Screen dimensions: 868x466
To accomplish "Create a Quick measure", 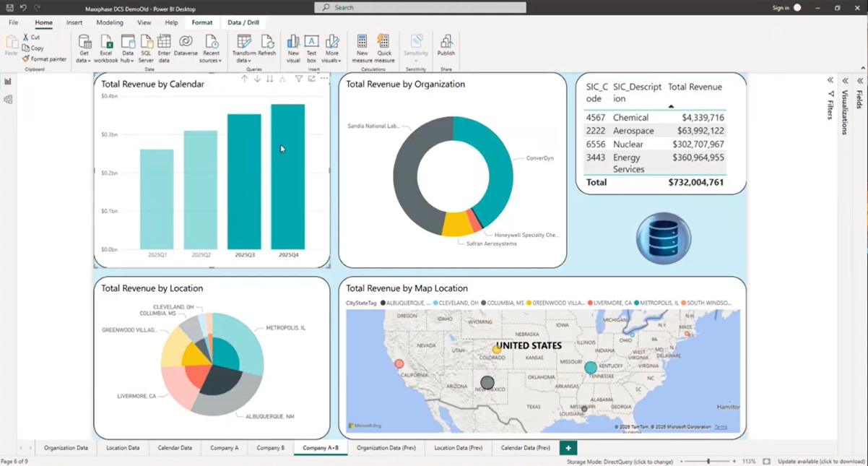I will pyautogui.click(x=384, y=48).
